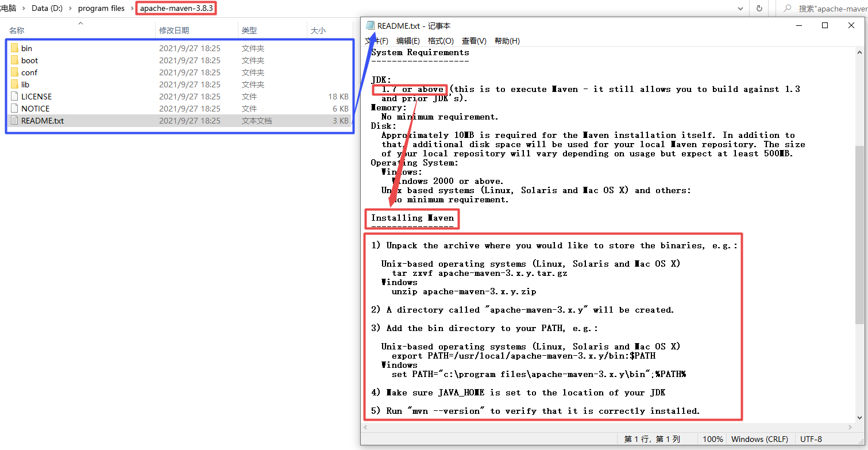Image resolution: width=868 pixels, height=450 pixels.
Task: Click the 'unzip apache-maven-3.x.y.zip' line
Action: click(x=464, y=291)
